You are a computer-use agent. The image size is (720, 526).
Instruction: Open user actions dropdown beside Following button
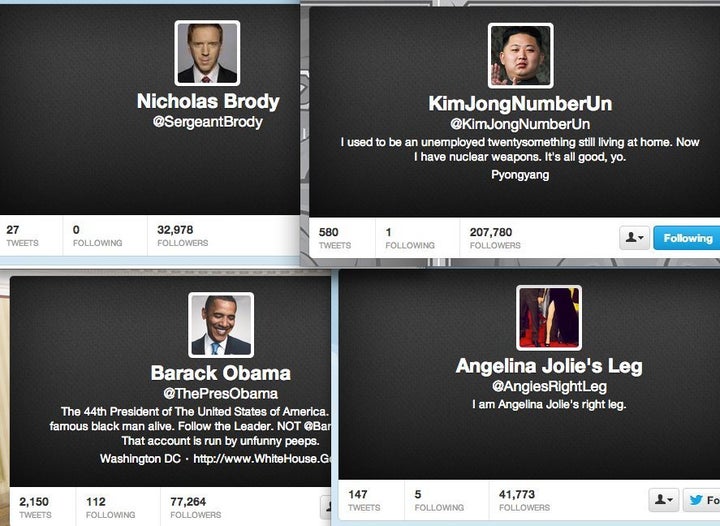pos(634,238)
